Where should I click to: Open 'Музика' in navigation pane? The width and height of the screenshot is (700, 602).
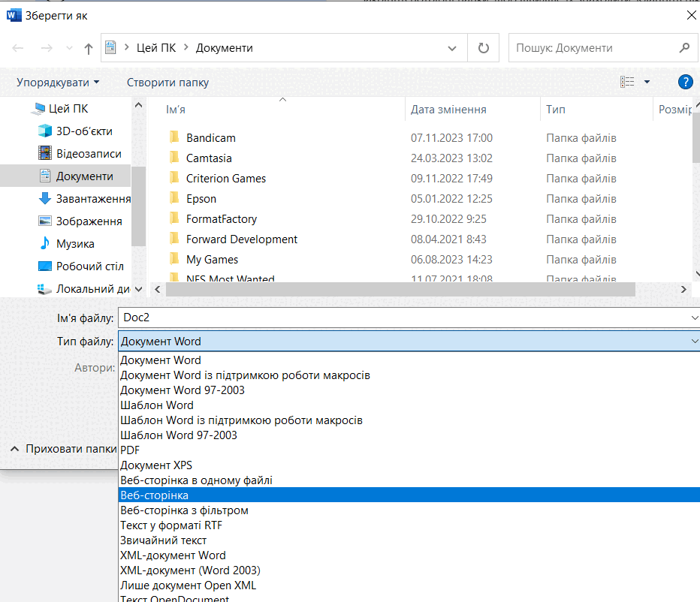[x=75, y=244]
